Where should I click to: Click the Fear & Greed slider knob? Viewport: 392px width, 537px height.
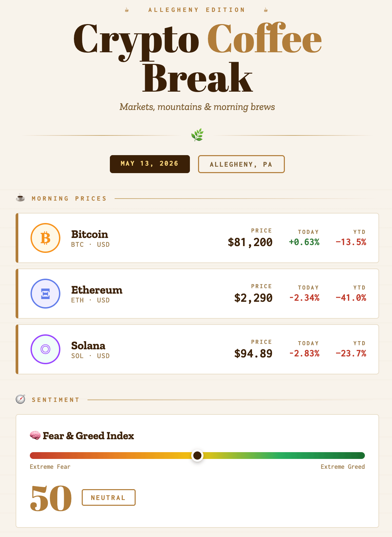[197, 455]
